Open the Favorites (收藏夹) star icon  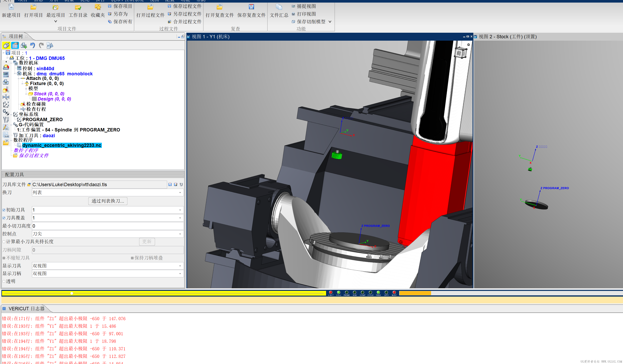pyautogui.click(x=98, y=7)
